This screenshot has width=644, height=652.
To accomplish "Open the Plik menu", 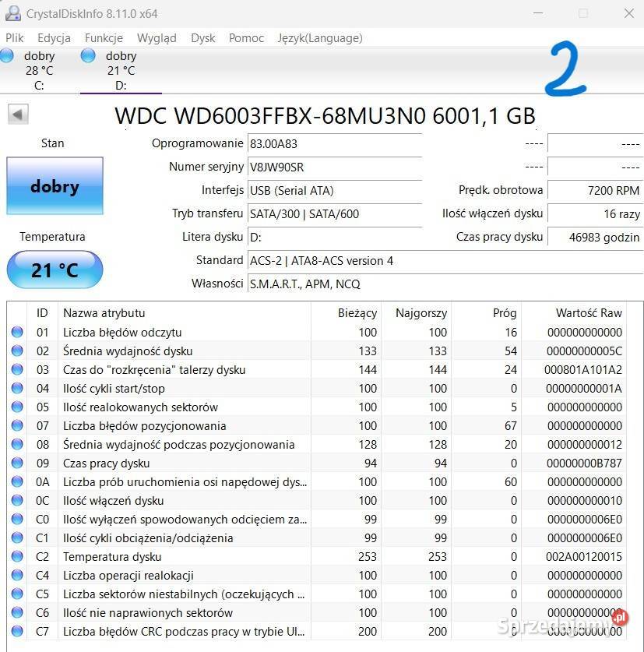I will pos(15,38).
